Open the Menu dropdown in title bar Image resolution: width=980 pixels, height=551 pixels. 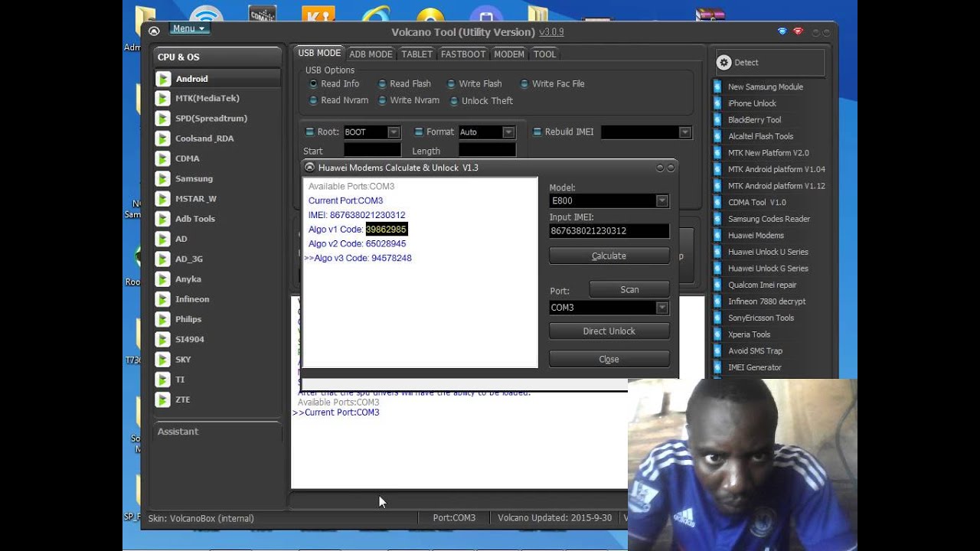(188, 28)
